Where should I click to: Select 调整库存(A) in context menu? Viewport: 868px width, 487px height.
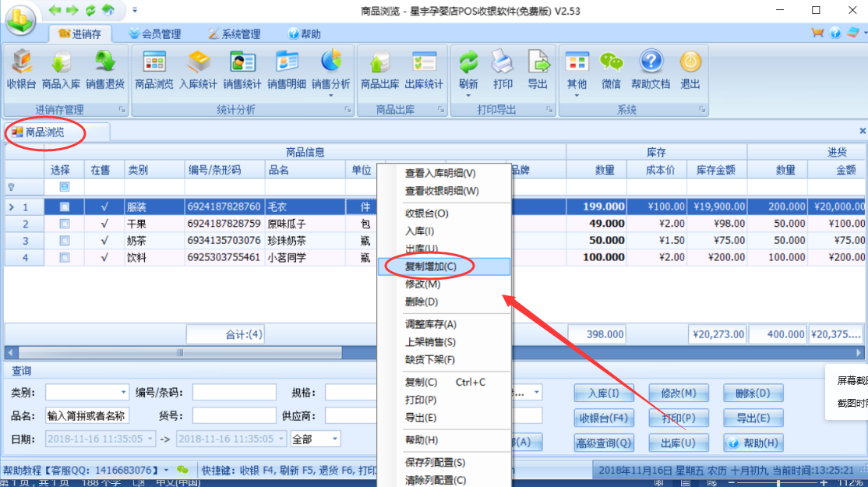pos(444,324)
